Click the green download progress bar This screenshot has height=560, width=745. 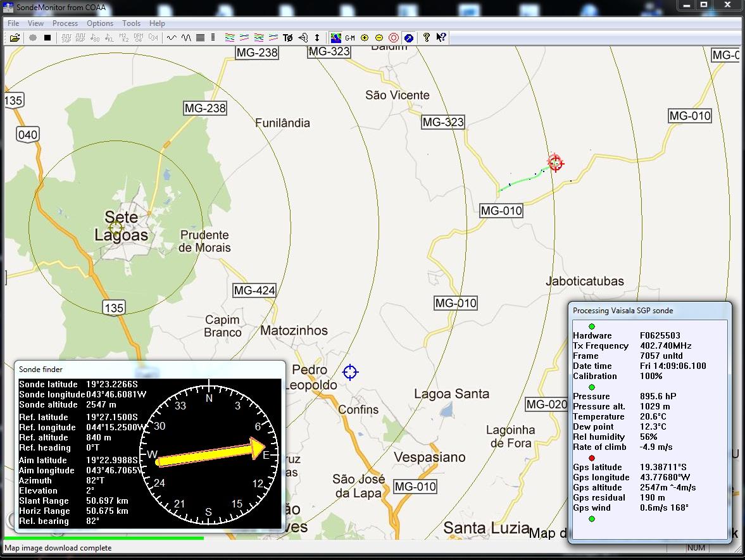pyautogui.click(x=104, y=538)
